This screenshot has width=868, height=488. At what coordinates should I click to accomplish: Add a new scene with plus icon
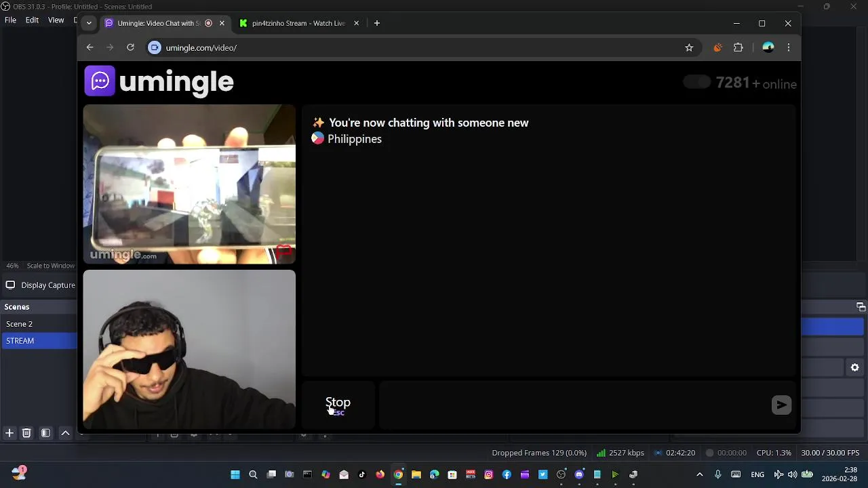click(x=9, y=433)
